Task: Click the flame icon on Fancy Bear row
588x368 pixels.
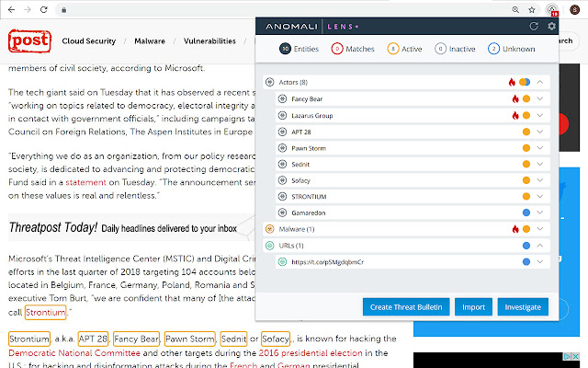Action: coord(515,98)
